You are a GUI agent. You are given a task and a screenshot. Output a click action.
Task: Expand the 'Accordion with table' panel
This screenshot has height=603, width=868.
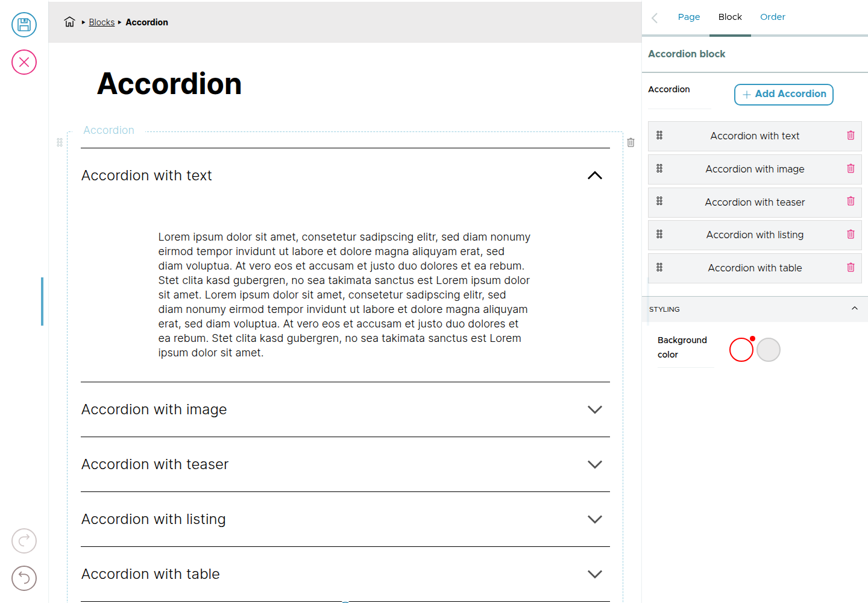pos(595,574)
